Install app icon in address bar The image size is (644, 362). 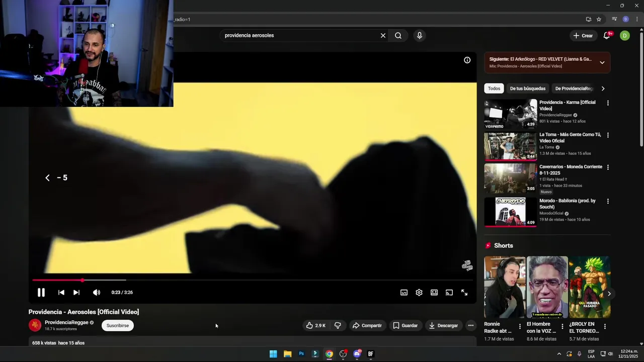click(x=588, y=19)
